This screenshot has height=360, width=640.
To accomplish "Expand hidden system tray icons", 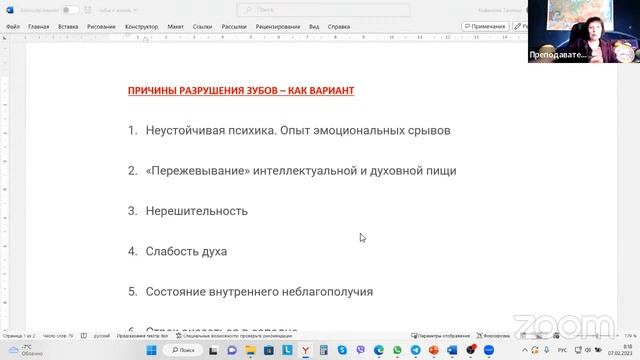I will click(x=524, y=350).
